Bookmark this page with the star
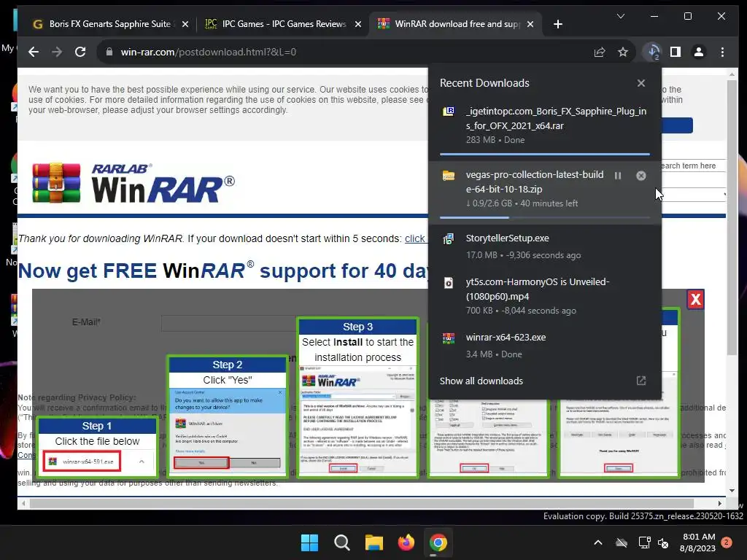 623,52
